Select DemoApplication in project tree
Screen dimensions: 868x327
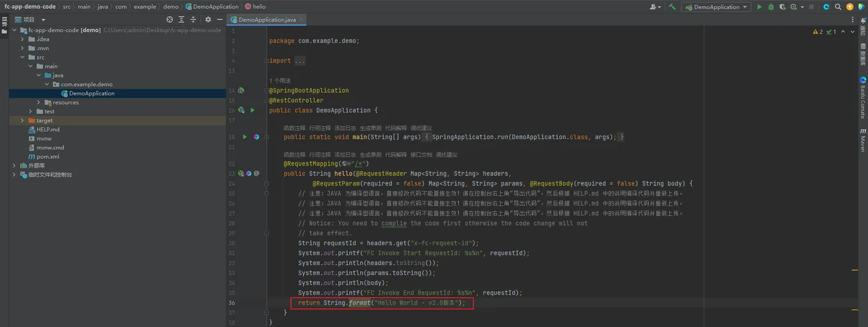tap(92, 94)
